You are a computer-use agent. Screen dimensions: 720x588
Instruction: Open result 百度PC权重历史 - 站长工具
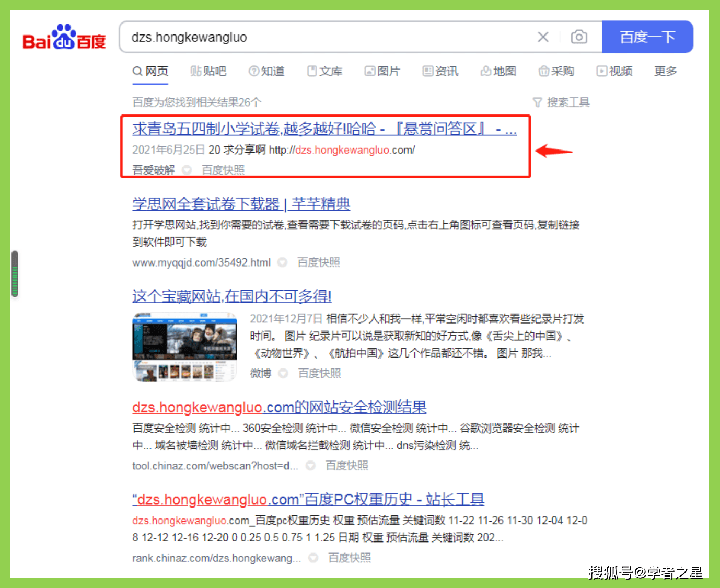click(308, 500)
